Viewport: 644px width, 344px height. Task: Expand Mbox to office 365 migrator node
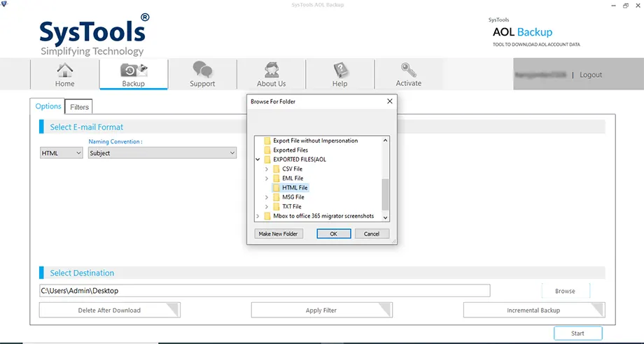pos(258,216)
